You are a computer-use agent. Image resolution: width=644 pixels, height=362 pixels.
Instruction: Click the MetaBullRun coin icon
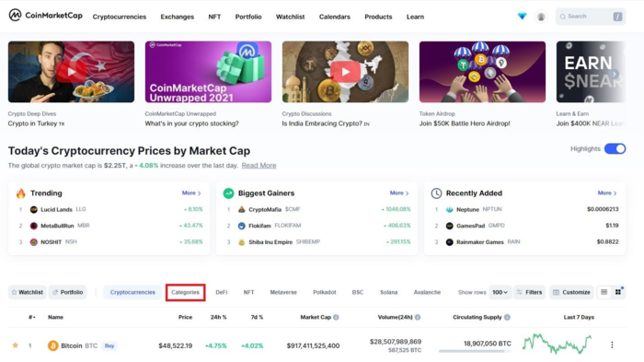click(x=34, y=226)
